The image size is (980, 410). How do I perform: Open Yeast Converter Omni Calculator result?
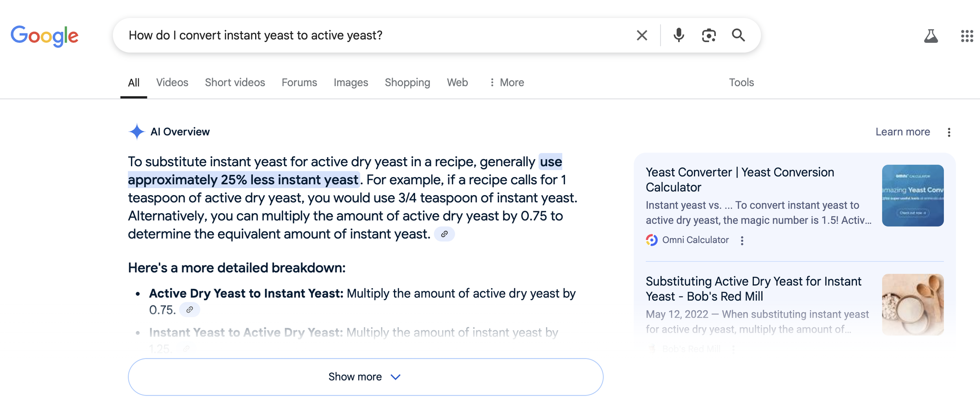pyautogui.click(x=739, y=180)
